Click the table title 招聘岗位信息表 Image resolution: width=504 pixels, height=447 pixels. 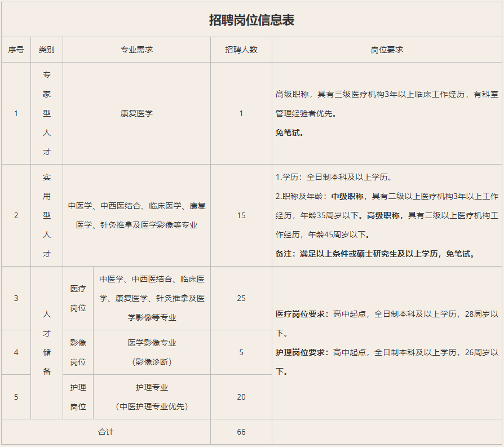pos(251,20)
